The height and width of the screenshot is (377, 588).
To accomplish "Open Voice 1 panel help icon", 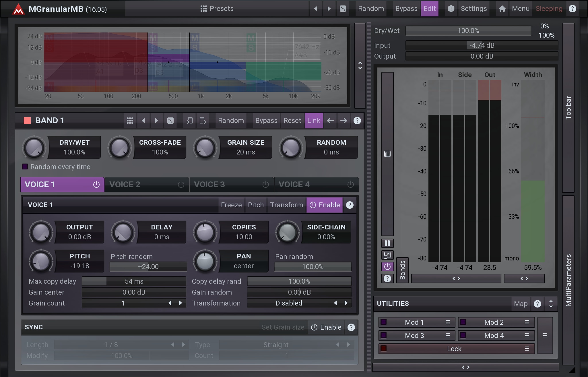I will point(350,205).
